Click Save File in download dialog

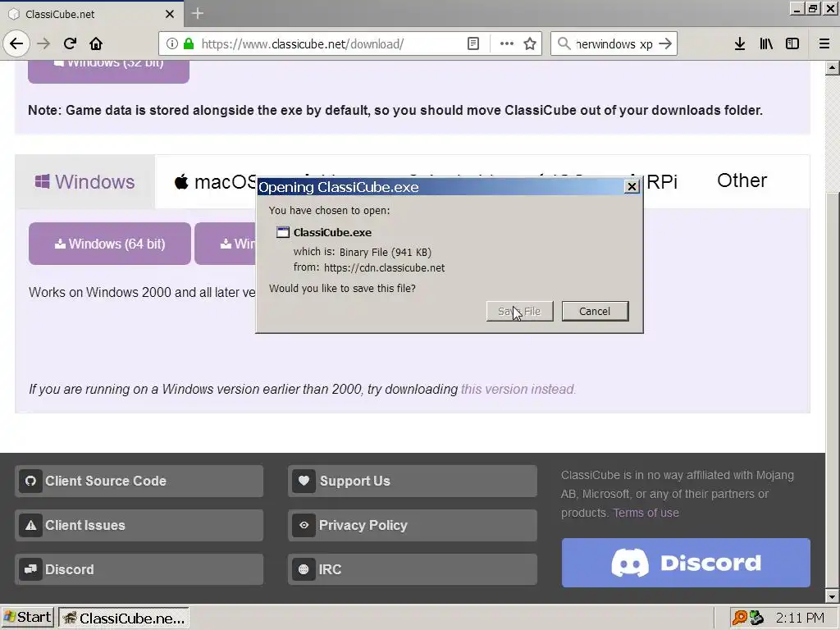click(519, 311)
